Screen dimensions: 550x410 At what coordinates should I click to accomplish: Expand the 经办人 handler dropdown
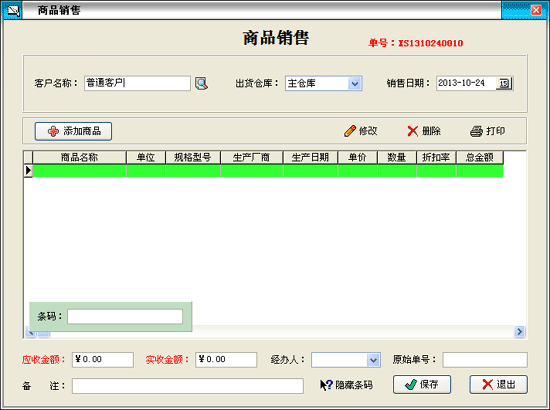click(x=373, y=360)
